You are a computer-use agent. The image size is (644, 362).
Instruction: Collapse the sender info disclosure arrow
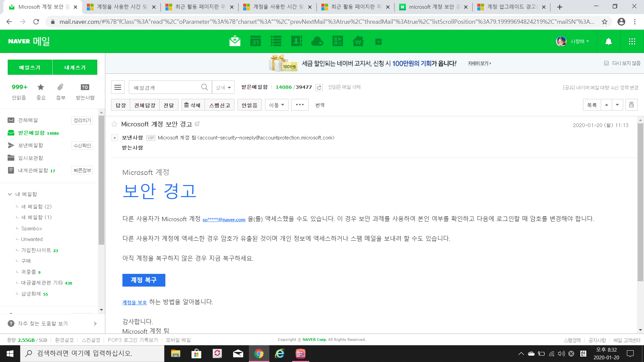(115, 137)
